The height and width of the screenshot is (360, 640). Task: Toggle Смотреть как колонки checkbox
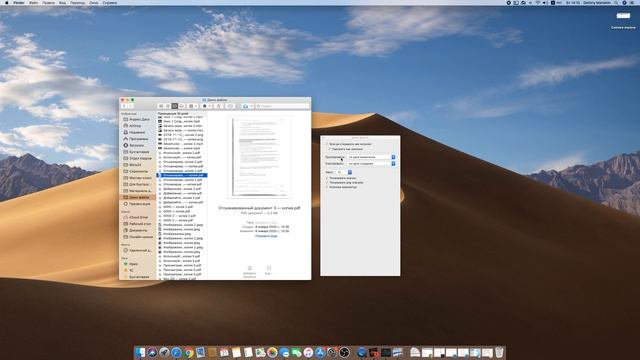(x=329, y=149)
